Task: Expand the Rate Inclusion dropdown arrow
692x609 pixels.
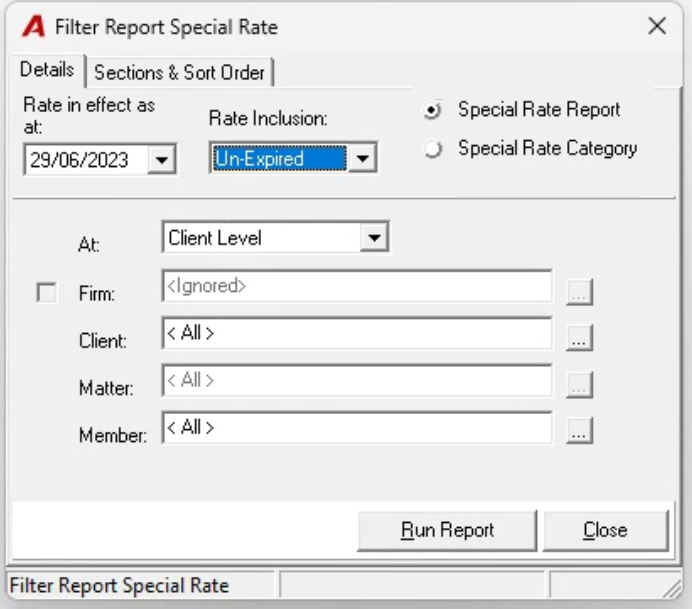Action: coord(362,158)
